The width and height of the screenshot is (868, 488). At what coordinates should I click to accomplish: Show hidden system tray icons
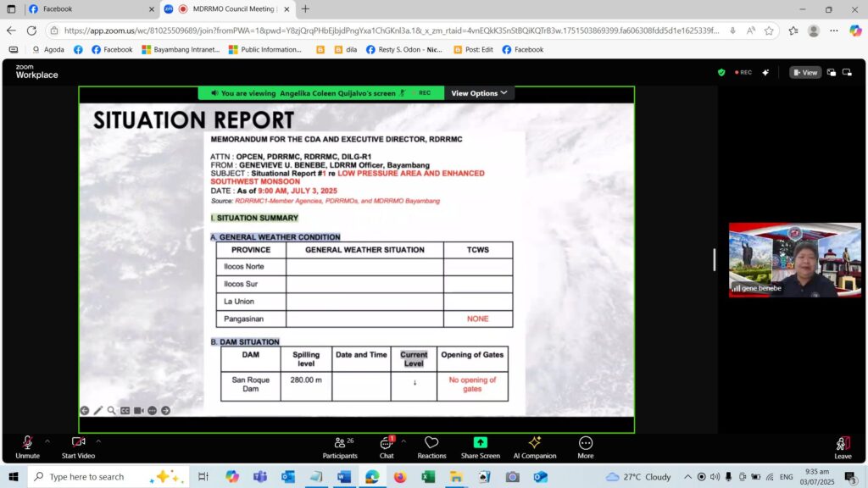[687, 476]
